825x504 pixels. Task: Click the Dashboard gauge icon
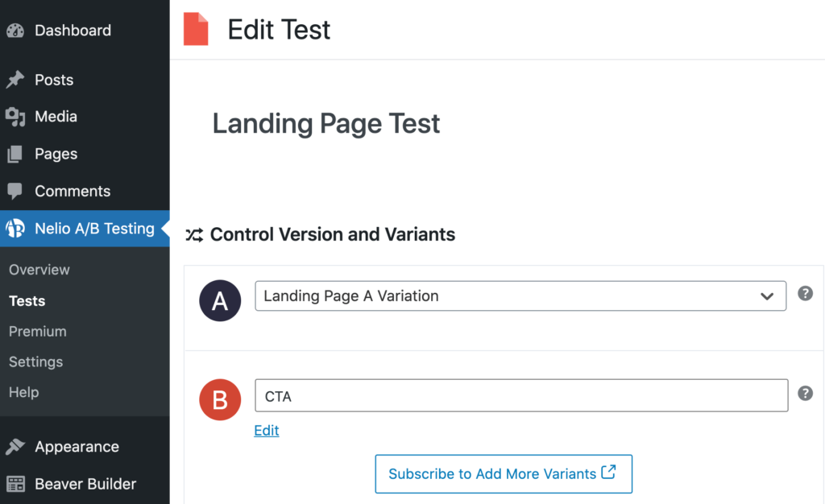click(17, 30)
